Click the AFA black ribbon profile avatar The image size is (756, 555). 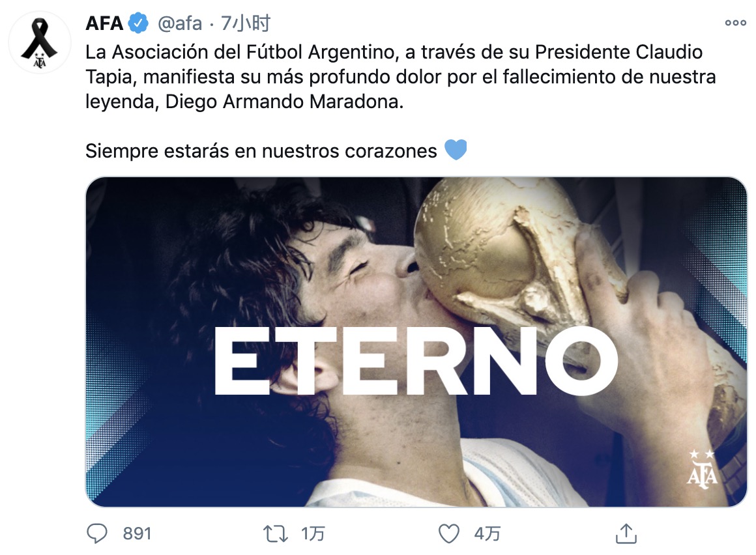pyautogui.click(x=40, y=42)
